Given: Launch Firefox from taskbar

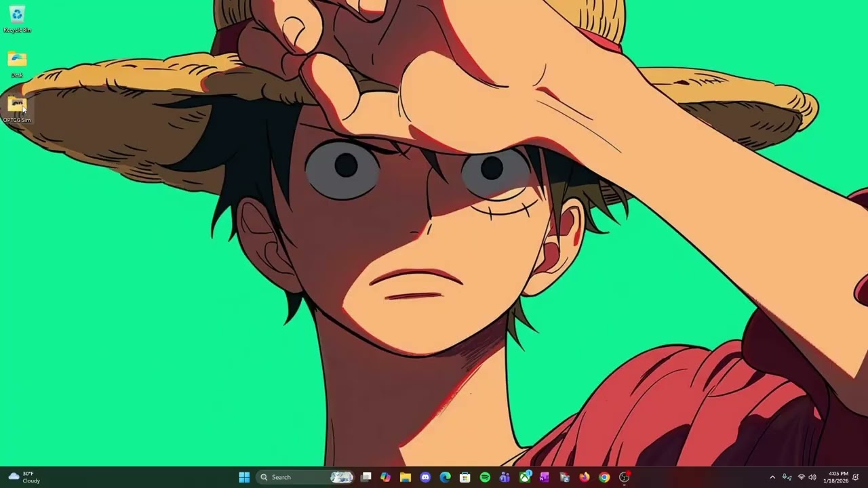Looking at the screenshot, I should pos(585,477).
